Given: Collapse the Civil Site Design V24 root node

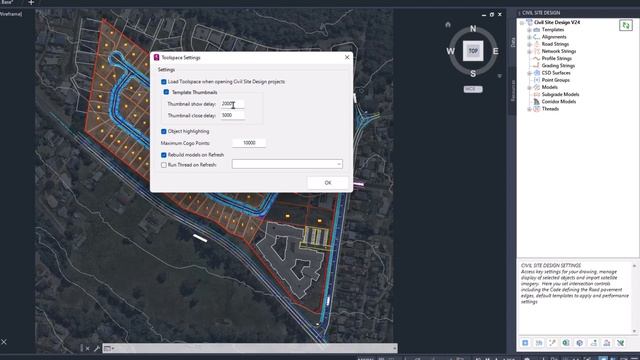Looking at the screenshot, I should [x=522, y=23].
